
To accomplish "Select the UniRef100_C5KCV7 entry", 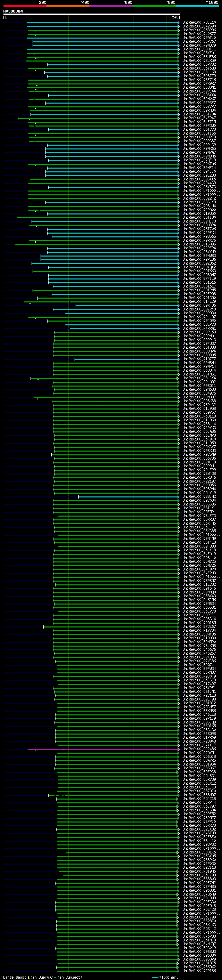I will tap(199, 447).
